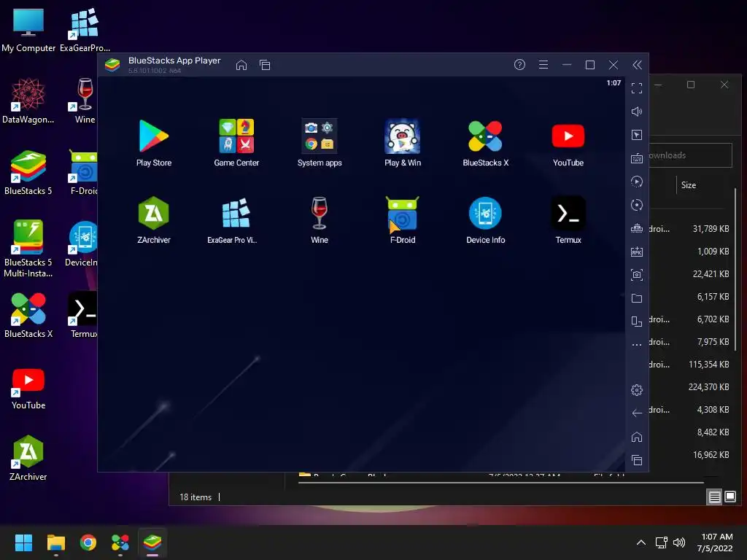Viewport: 747px width, 560px height.
Task: Open BlueStacks help question mark icon
Action: [x=519, y=65]
